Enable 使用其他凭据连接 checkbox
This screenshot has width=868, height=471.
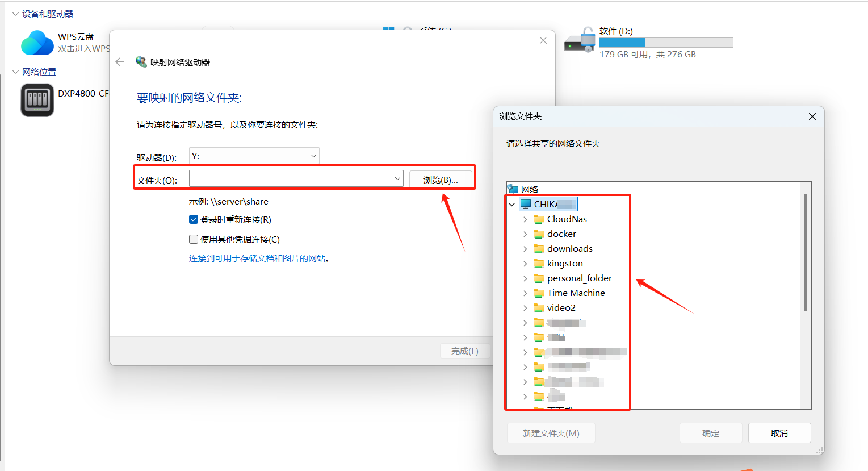coord(194,239)
